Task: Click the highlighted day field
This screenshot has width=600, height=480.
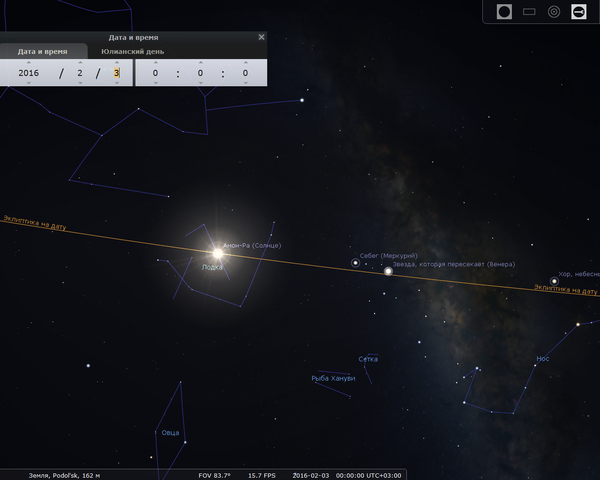Action: tap(116, 73)
